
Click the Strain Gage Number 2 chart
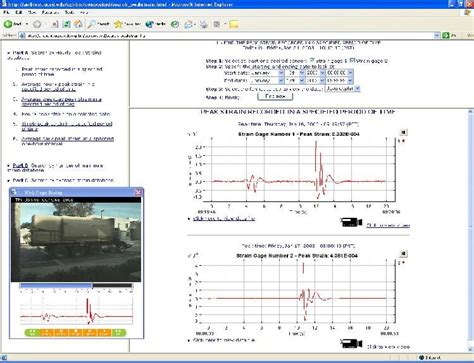(298, 293)
